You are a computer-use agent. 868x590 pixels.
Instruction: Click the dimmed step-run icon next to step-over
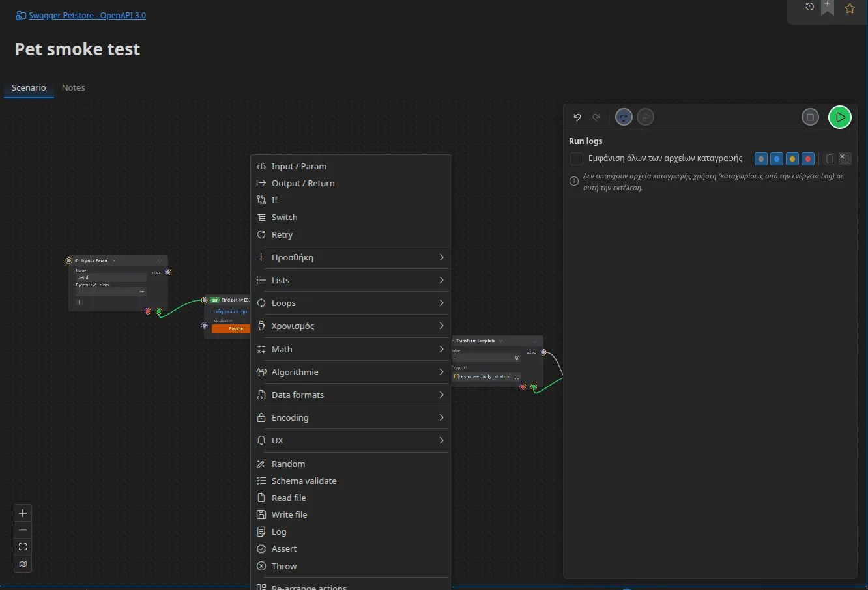click(x=645, y=117)
